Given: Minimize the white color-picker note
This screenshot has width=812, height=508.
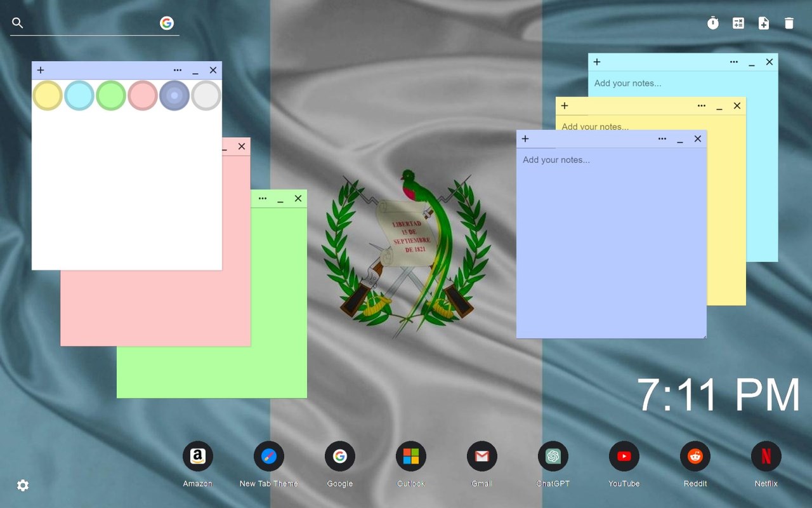Looking at the screenshot, I should pyautogui.click(x=195, y=71).
